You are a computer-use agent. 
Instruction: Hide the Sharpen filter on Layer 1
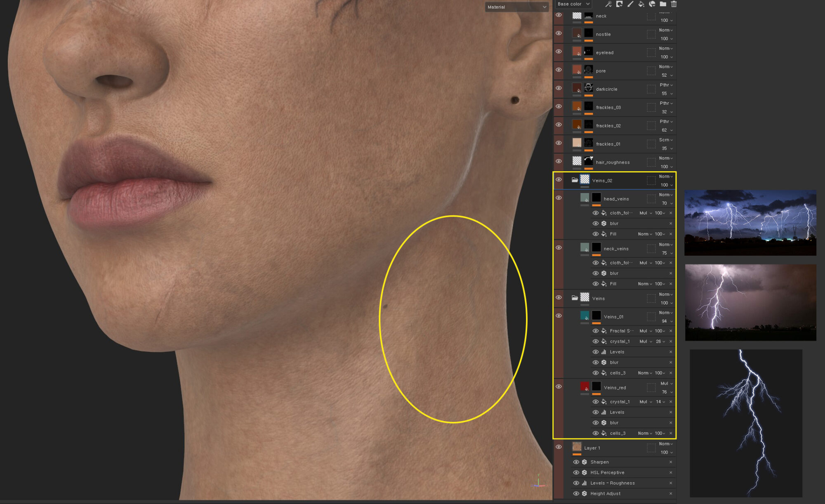(576, 462)
